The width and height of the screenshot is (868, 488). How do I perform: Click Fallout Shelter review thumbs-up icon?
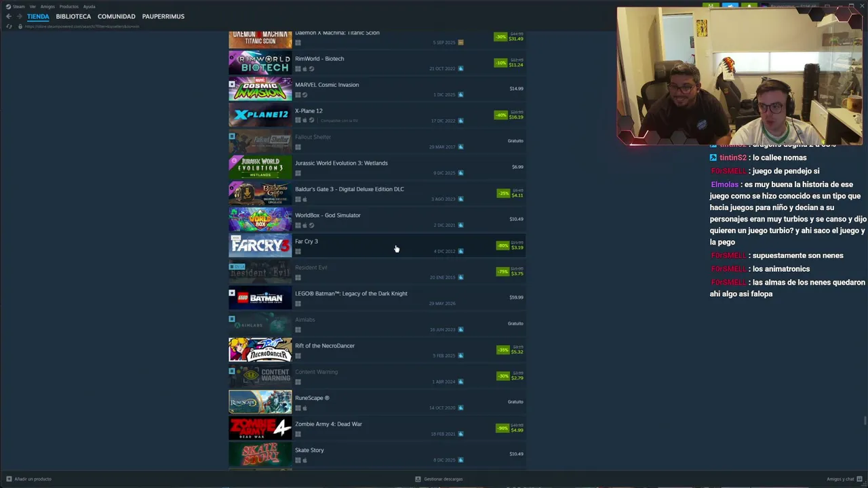coord(460,147)
